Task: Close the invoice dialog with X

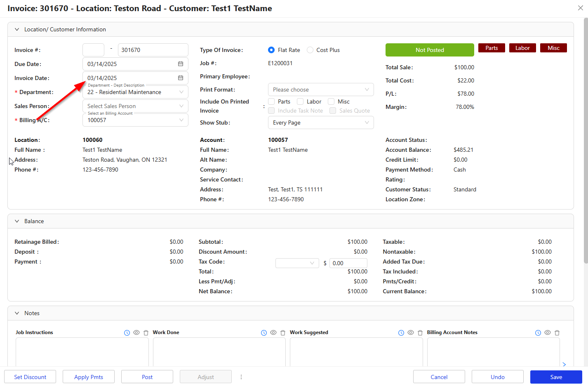Action: point(581,8)
